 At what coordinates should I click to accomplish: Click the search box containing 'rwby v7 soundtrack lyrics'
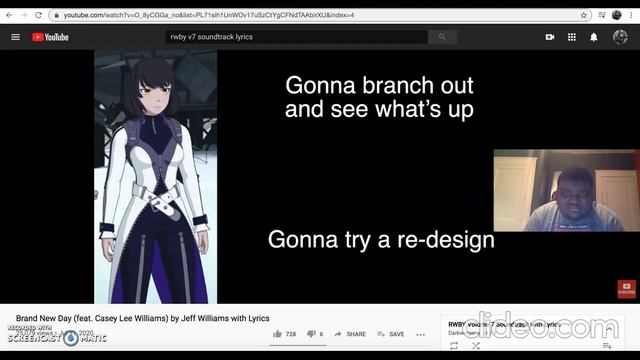tap(297, 37)
